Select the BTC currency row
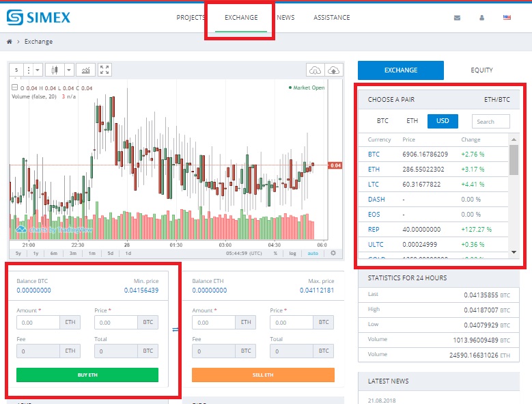This screenshot has height=404, width=532. 433,154
